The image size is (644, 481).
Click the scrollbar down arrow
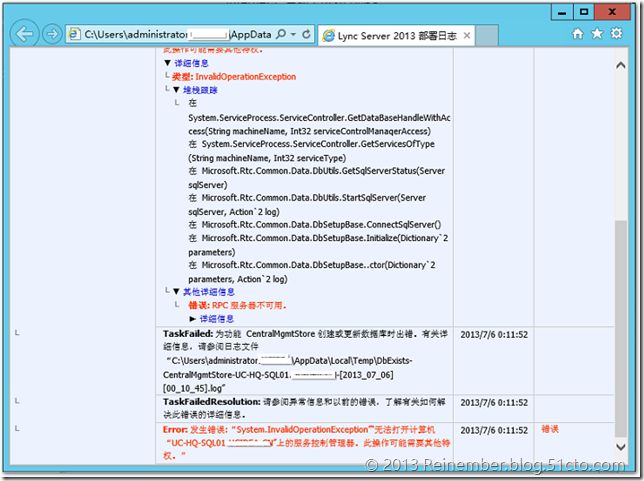[x=621, y=446]
